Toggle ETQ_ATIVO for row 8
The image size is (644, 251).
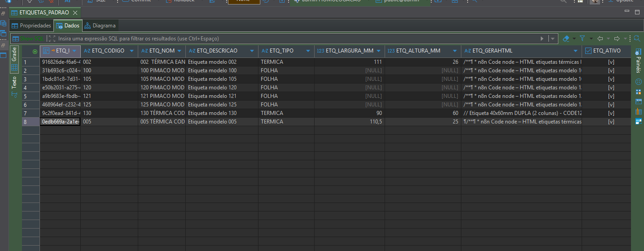click(x=611, y=122)
